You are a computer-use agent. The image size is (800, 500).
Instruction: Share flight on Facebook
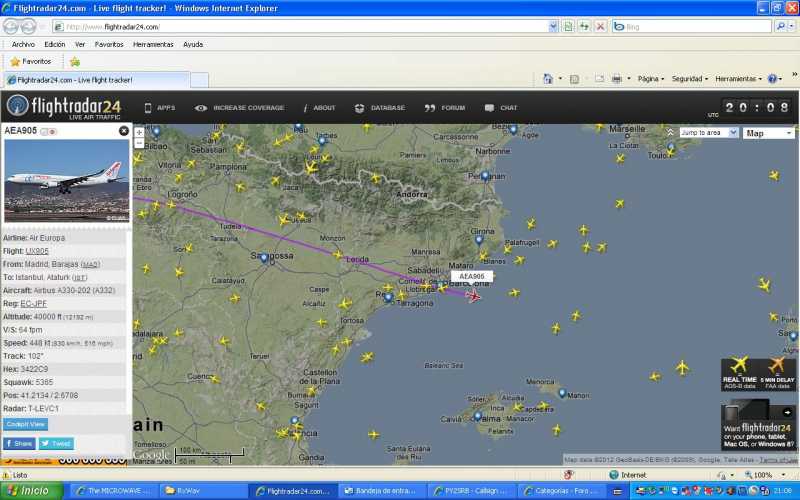click(19, 443)
